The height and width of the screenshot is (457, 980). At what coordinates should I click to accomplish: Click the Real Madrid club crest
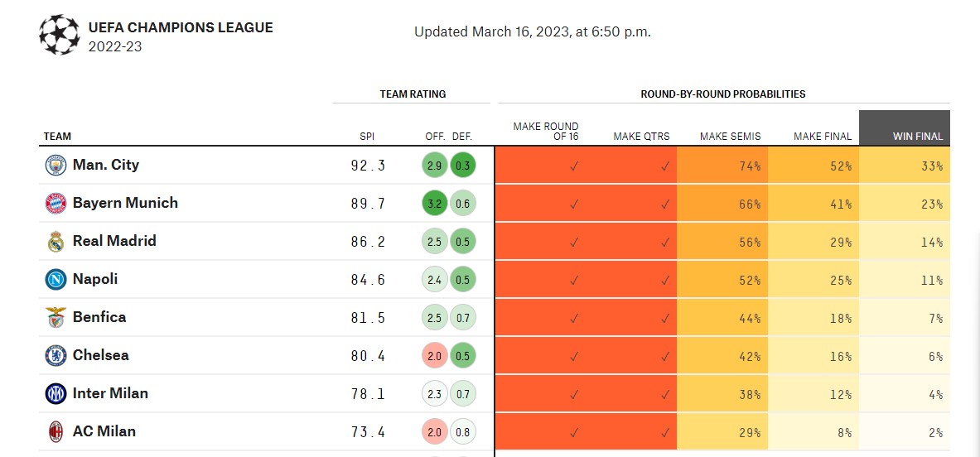pyautogui.click(x=56, y=241)
